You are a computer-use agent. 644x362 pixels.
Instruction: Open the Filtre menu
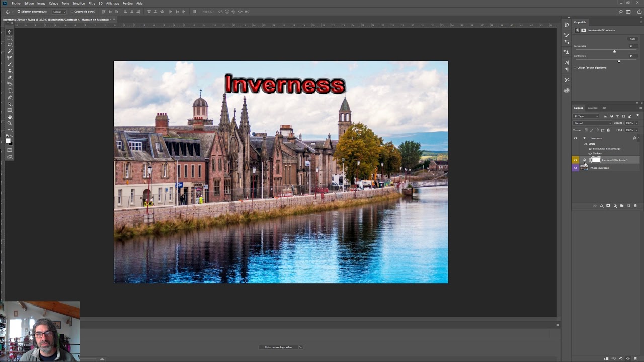click(92, 3)
